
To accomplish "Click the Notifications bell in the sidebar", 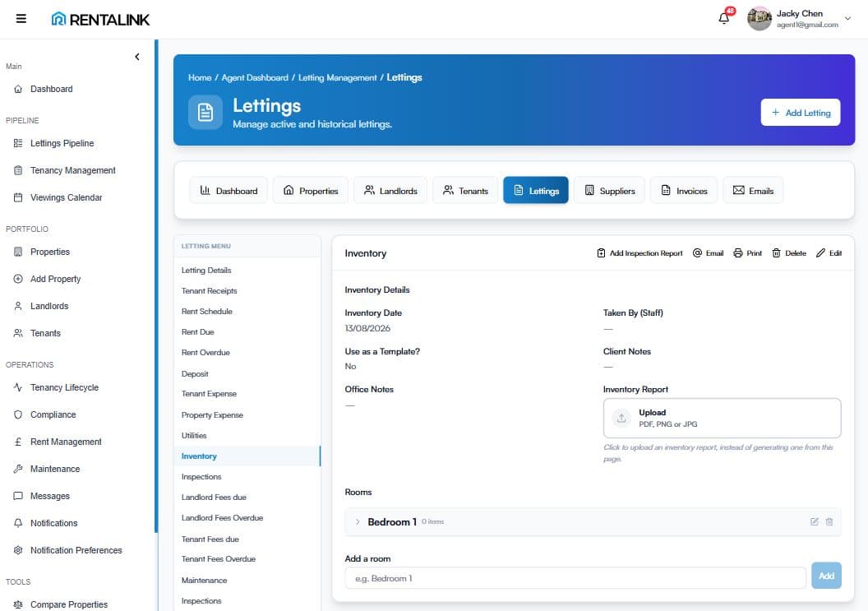I will click(18, 524).
